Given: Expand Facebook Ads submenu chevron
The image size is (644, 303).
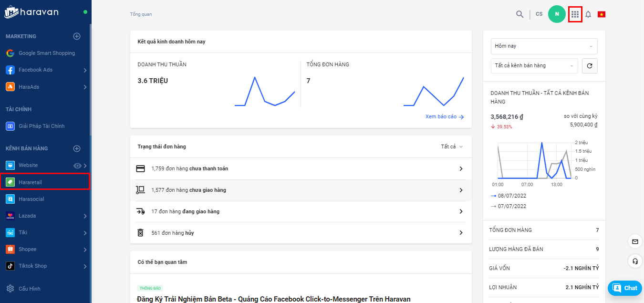Looking at the screenshot, I should click(x=85, y=70).
